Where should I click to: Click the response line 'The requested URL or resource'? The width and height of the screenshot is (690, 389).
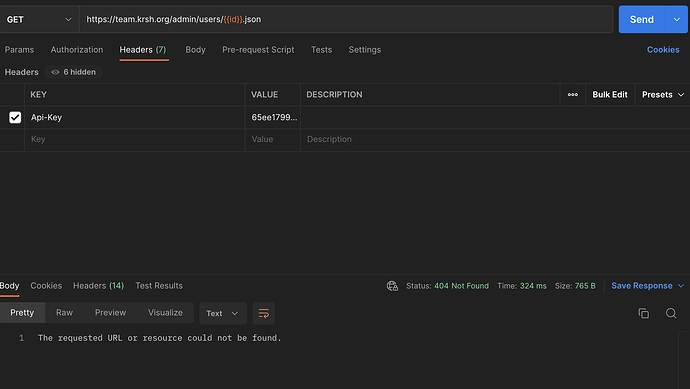click(159, 338)
